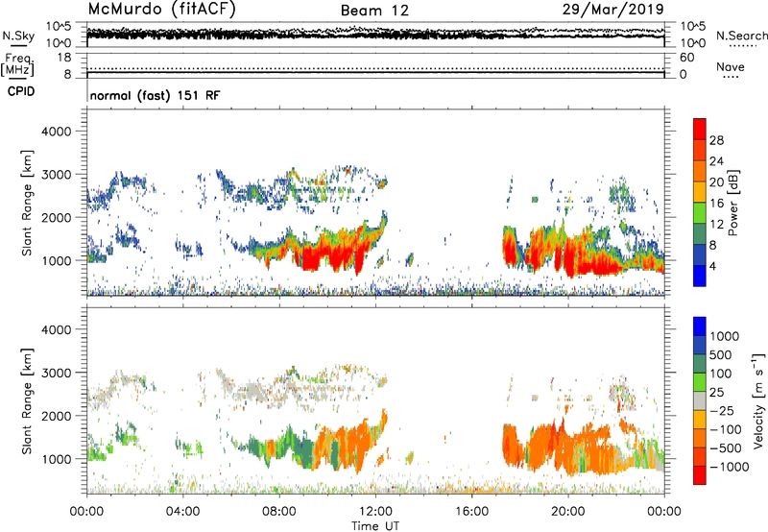The width and height of the screenshot is (768, 532).
Task: Click the "3000" tick on power panel axis
Action: [57, 175]
